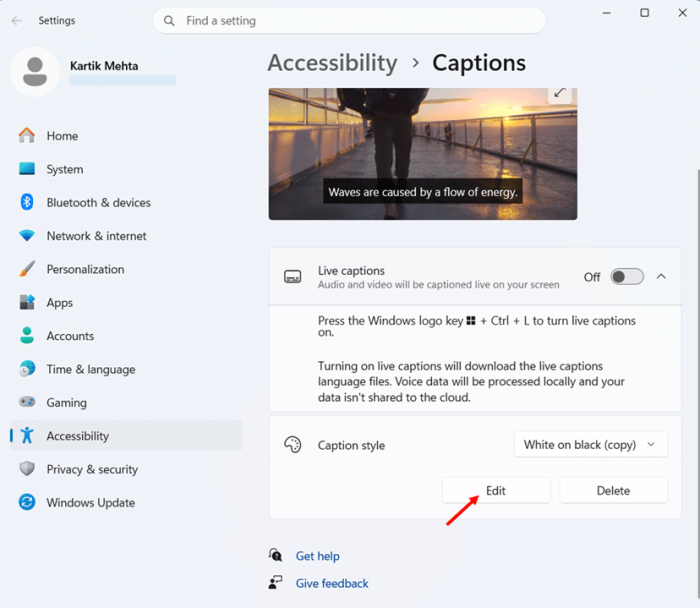Screen dimensions: 700x608
Task: Select Privacy & security
Action: pos(126,469)
